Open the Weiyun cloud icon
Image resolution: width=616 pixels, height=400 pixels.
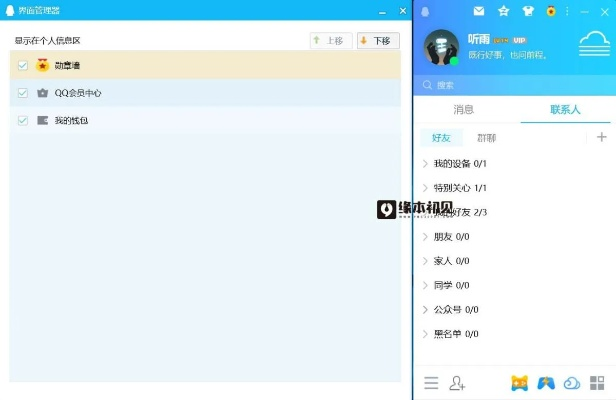572,382
